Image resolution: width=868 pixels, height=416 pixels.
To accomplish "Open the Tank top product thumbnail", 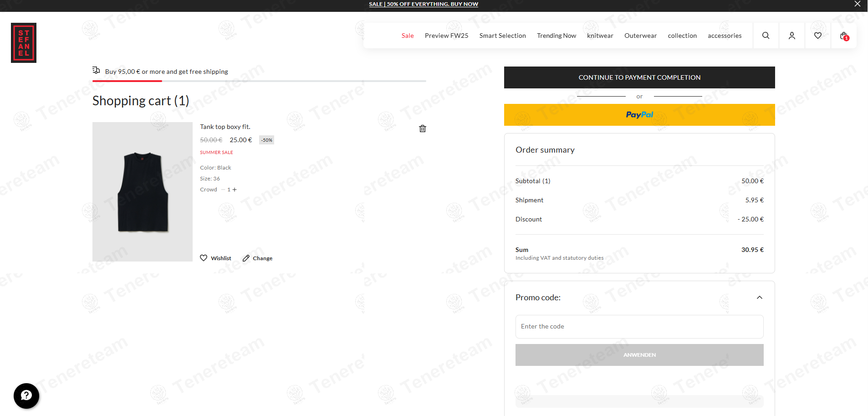I will click(143, 192).
